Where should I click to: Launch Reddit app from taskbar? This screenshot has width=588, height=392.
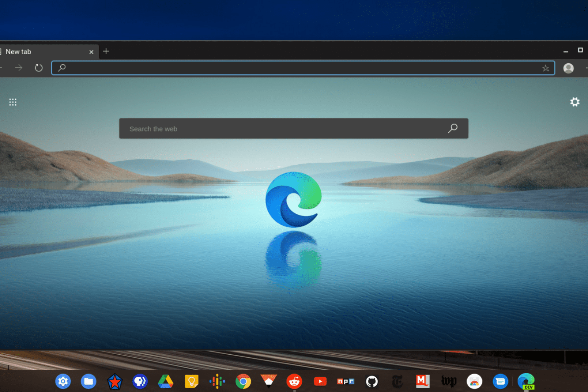[x=294, y=380]
